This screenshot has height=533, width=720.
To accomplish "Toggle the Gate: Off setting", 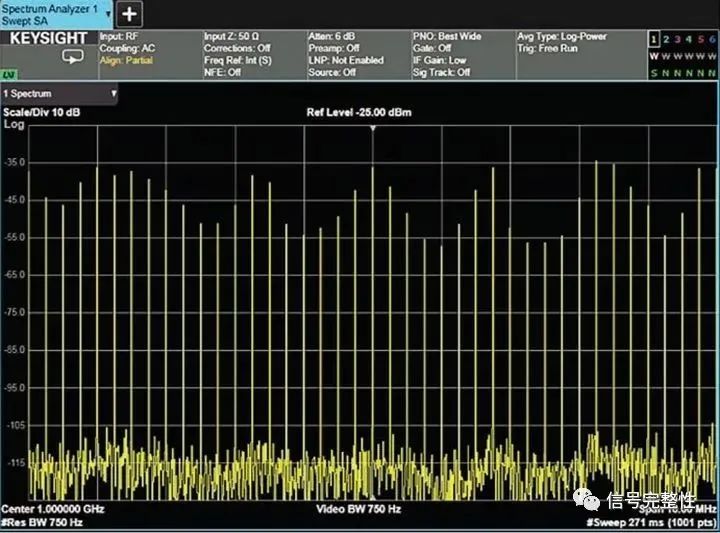I will [x=431, y=48].
